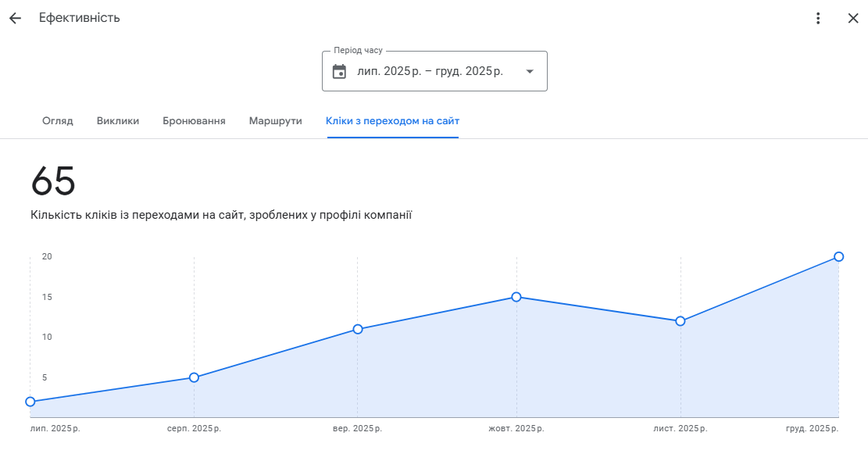Click the лип. 2025 data point
Image resolution: width=868 pixels, height=468 pixels.
30,402
